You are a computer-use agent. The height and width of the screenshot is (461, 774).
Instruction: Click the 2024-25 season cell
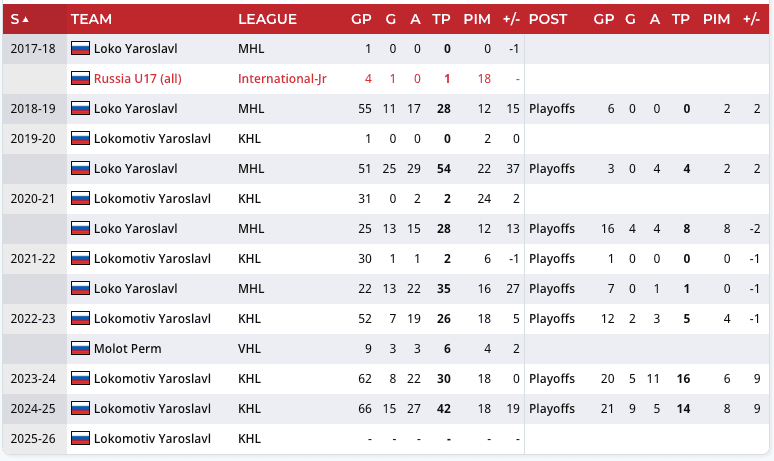point(33,408)
